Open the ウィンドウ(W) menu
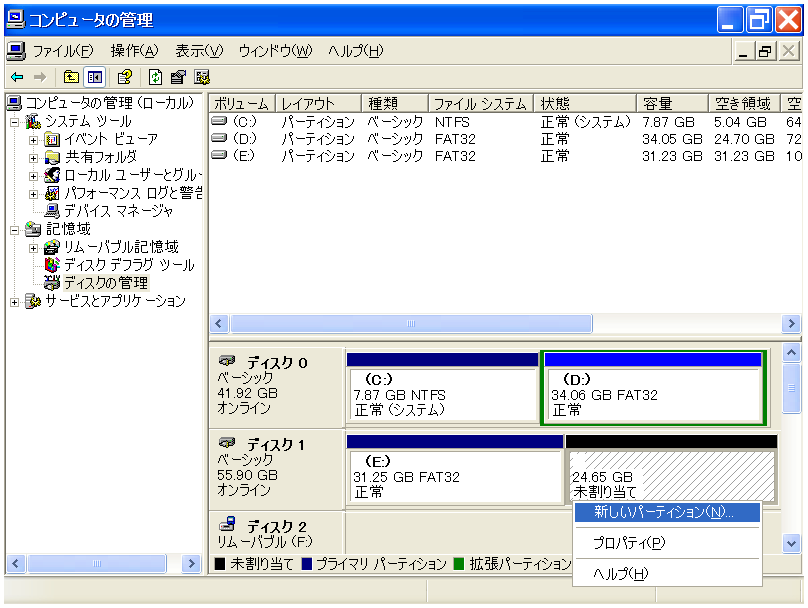 coord(275,51)
